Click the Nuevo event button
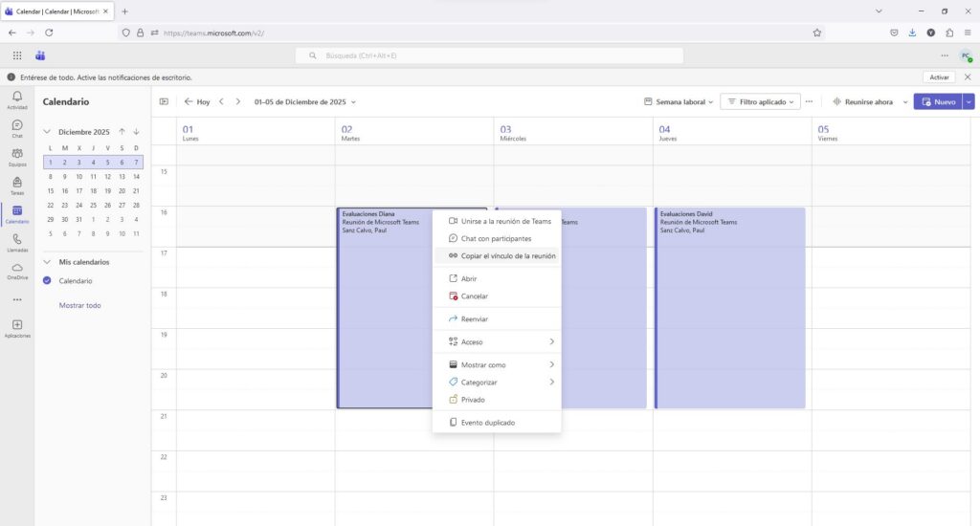The height and width of the screenshot is (526, 980). (938, 101)
